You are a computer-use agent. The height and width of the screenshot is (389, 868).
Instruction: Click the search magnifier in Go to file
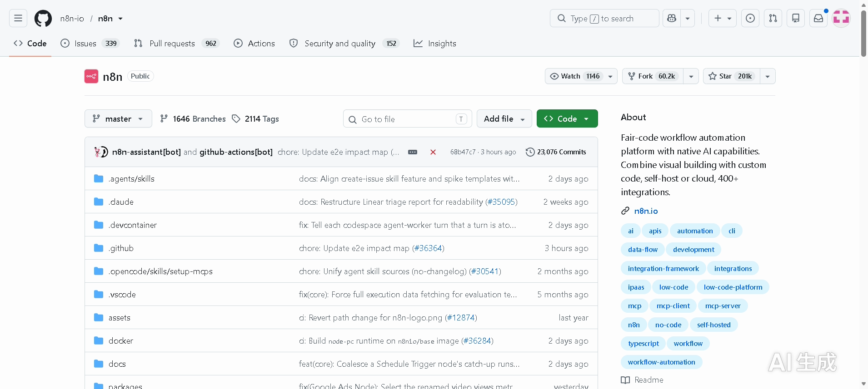[352, 119]
